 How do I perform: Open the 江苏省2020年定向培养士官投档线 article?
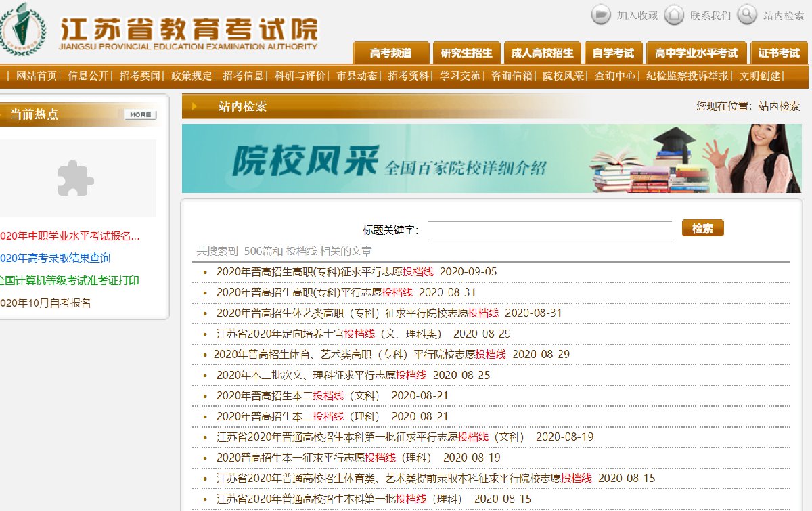click(329, 334)
